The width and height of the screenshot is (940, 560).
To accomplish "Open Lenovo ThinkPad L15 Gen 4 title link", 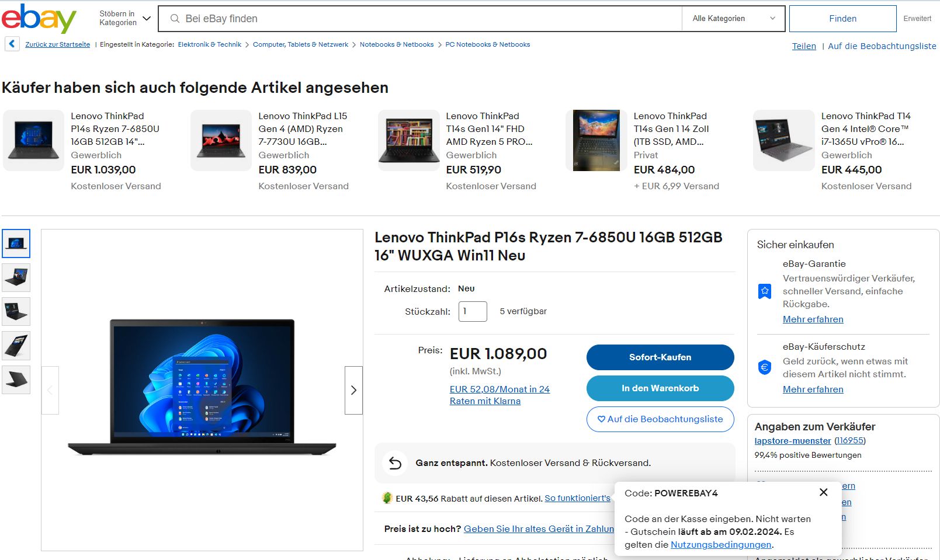I will tap(303, 129).
